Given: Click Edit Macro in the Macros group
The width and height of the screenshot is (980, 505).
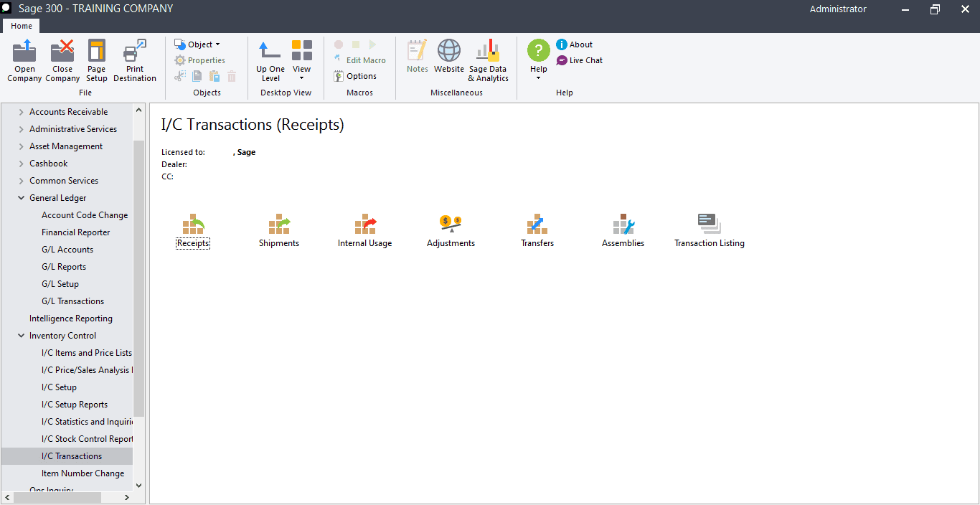Looking at the screenshot, I should click(x=359, y=60).
